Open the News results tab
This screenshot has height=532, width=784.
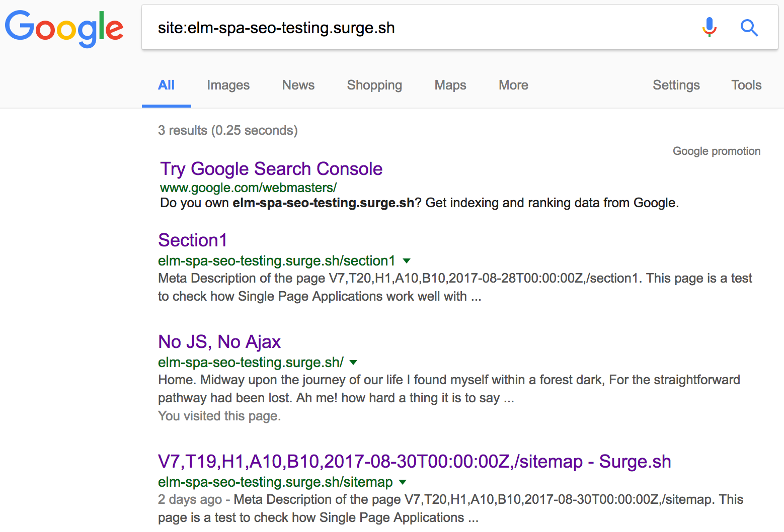[x=298, y=85]
